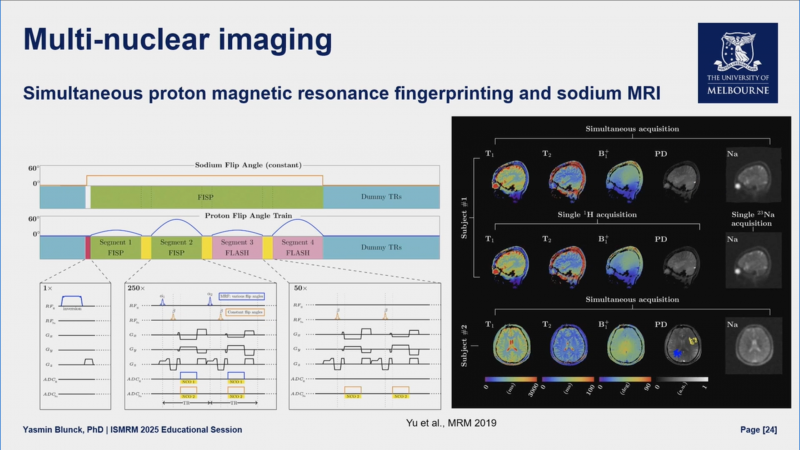Click the "50×" sequence diagram panel

[365, 346]
